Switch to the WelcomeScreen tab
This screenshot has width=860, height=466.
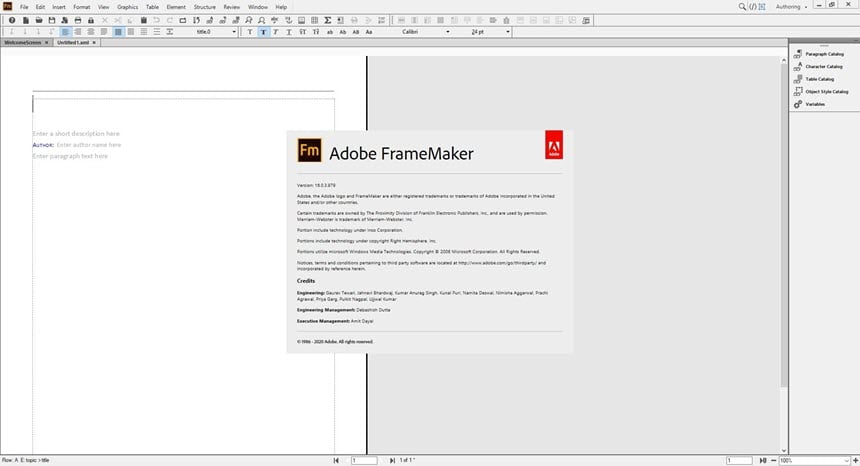[x=22, y=42]
